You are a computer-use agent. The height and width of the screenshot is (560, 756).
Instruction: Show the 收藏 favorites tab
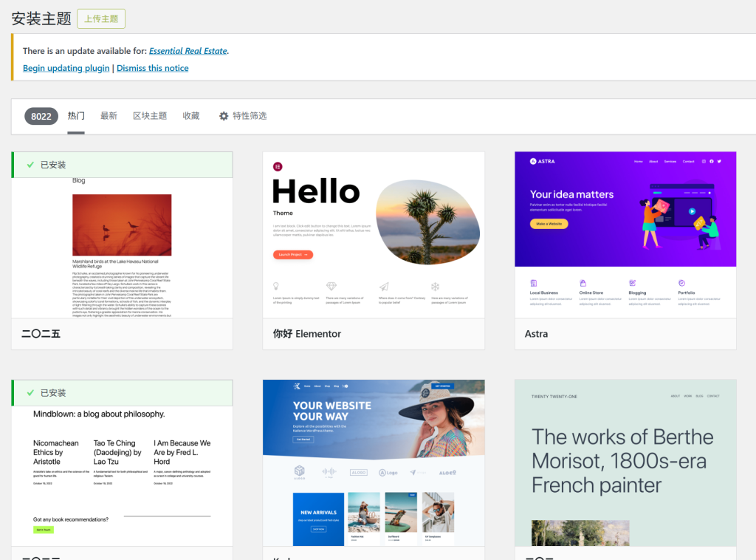[191, 116]
